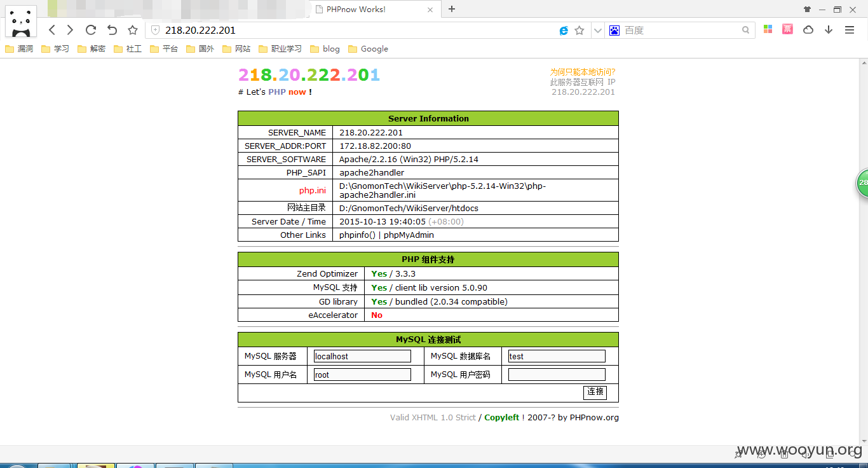Open the colorful apps grid icon

768,29
